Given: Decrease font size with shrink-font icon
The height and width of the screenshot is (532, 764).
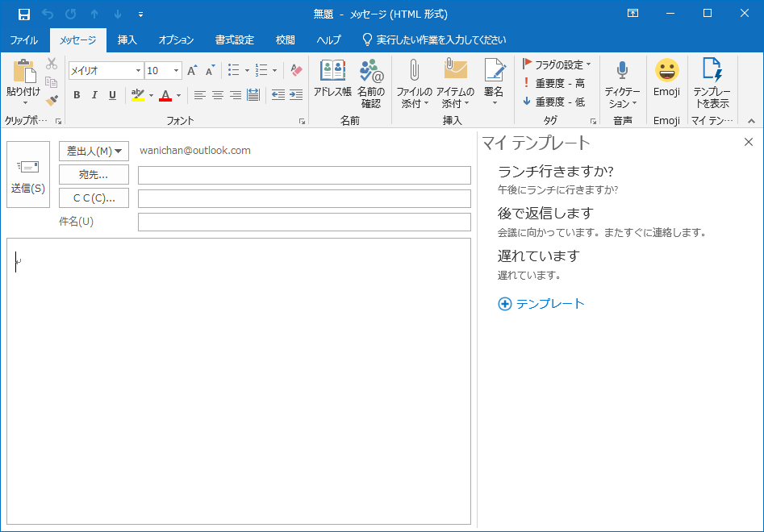Looking at the screenshot, I should (x=210, y=71).
